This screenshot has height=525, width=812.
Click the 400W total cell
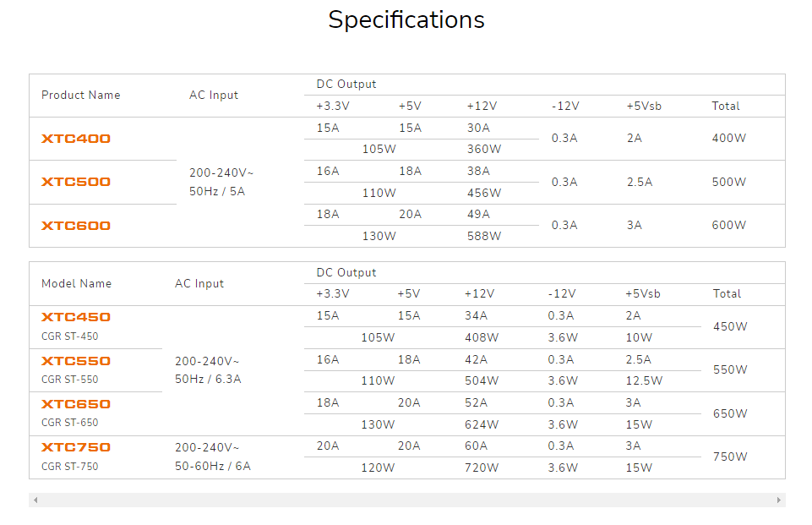729,138
